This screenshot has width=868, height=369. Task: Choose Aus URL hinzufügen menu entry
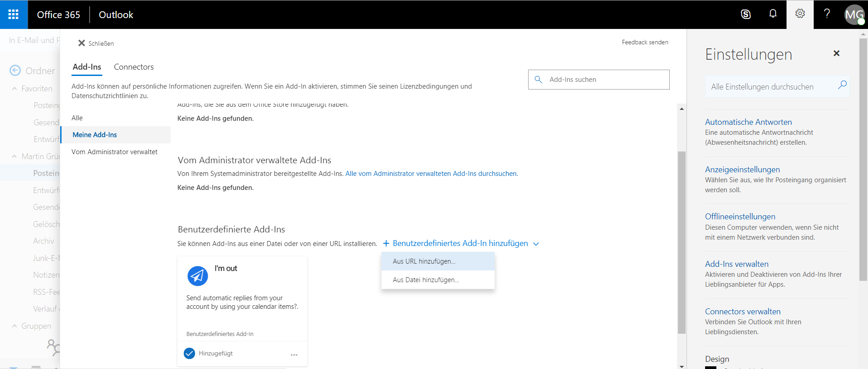424,261
